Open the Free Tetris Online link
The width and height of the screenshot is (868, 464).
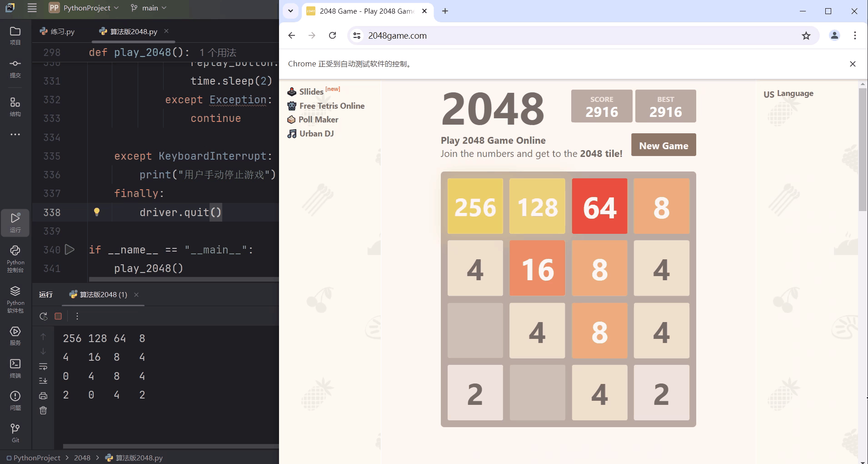tap(331, 106)
